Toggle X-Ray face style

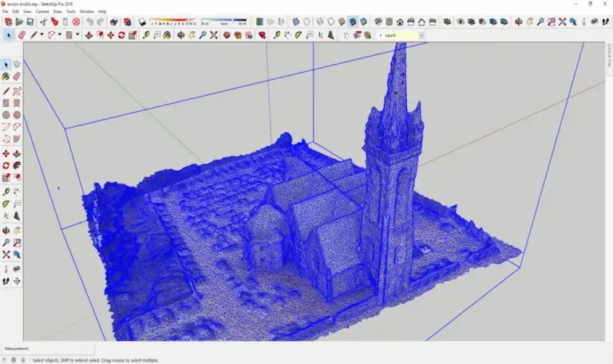click(x=296, y=22)
